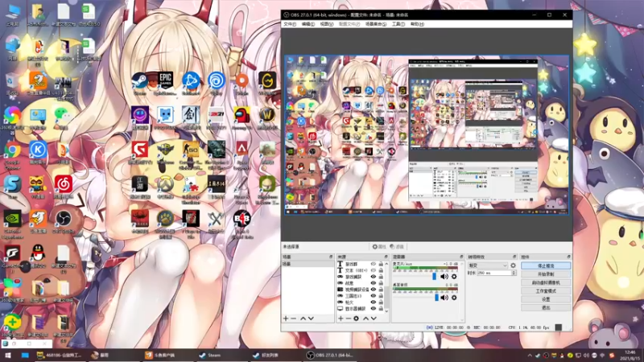Image resolution: width=644 pixels, height=362 pixels.
Task: Undock the 来源 sources panel
Action: (386, 257)
